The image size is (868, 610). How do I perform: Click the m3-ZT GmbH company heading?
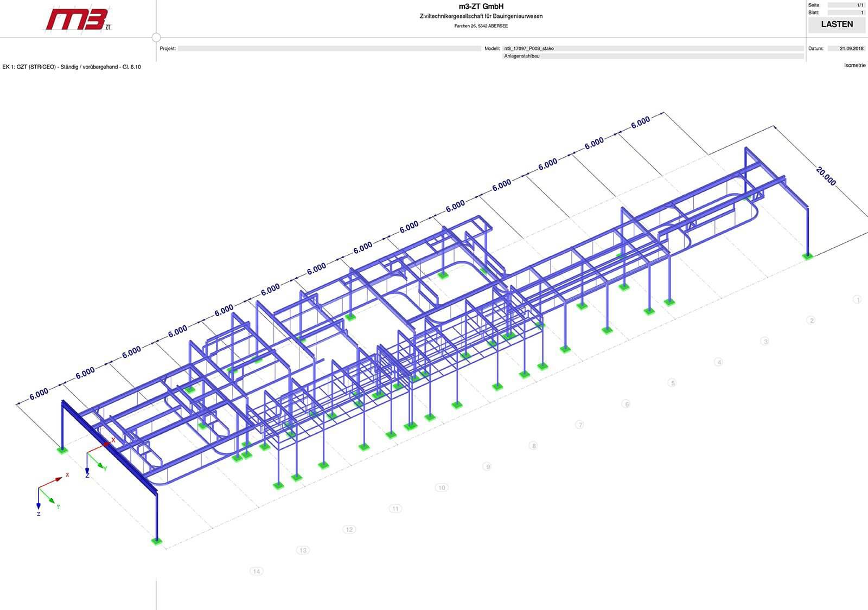click(x=481, y=7)
